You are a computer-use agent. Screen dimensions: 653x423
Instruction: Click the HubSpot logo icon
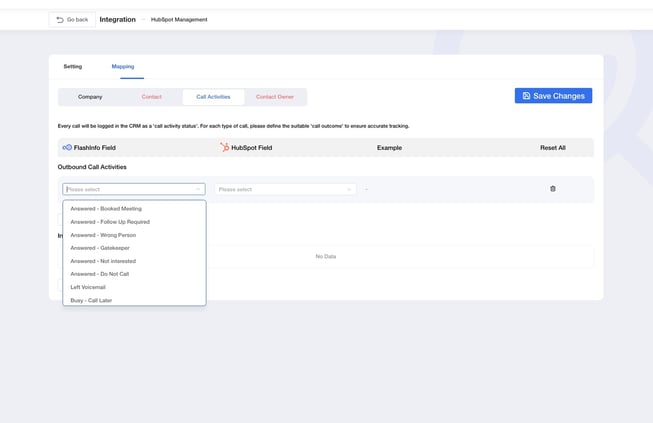click(224, 147)
